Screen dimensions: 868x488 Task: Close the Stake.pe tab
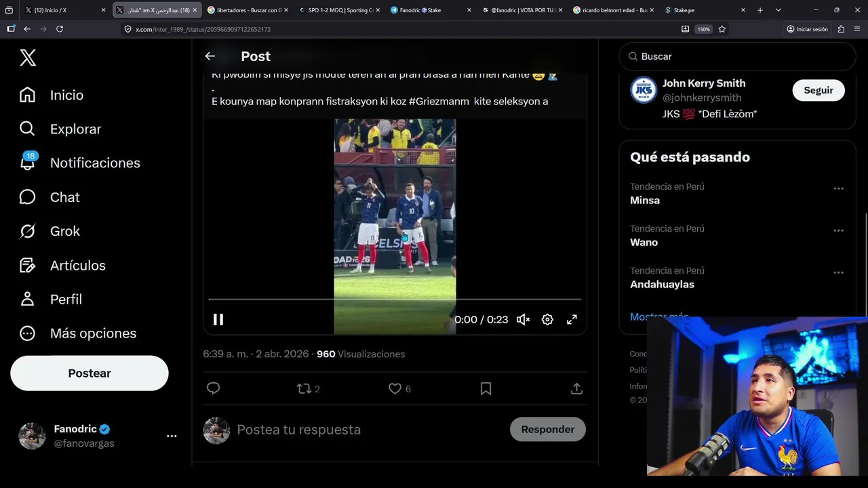[743, 10]
